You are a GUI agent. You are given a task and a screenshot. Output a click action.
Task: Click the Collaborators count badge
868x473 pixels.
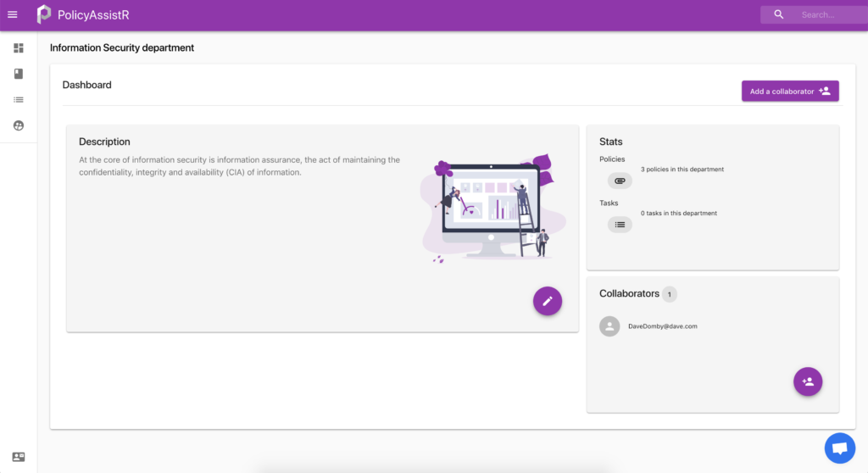point(670,294)
